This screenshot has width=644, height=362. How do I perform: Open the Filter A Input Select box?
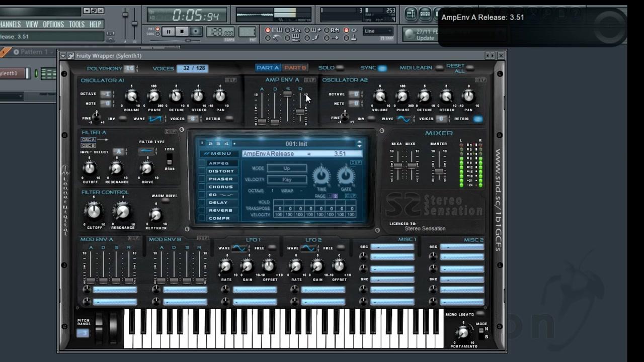[118, 152]
